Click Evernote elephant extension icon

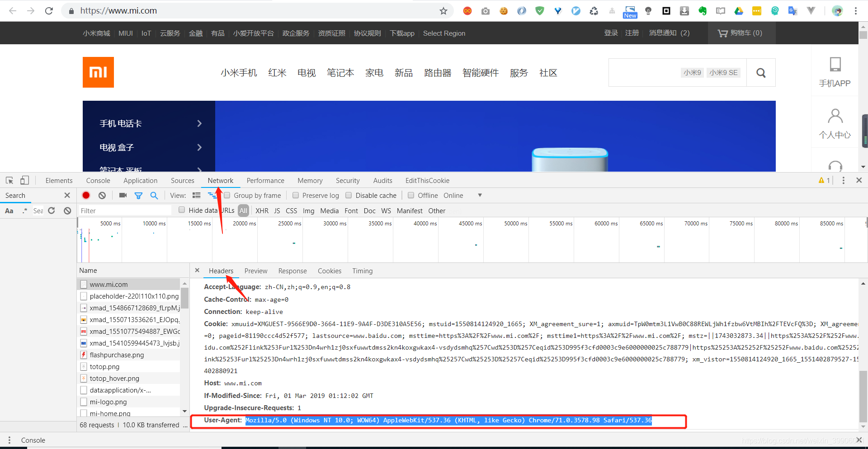(703, 11)
